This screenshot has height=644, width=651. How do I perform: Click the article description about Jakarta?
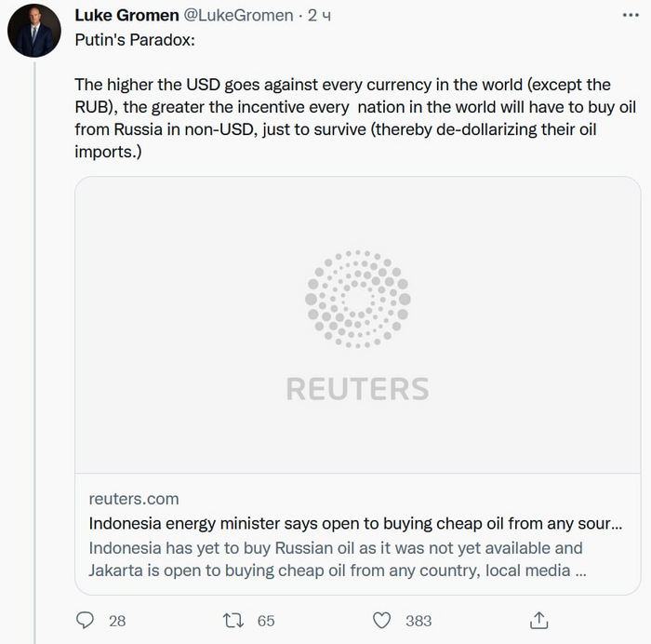click(x=337, y=558)
